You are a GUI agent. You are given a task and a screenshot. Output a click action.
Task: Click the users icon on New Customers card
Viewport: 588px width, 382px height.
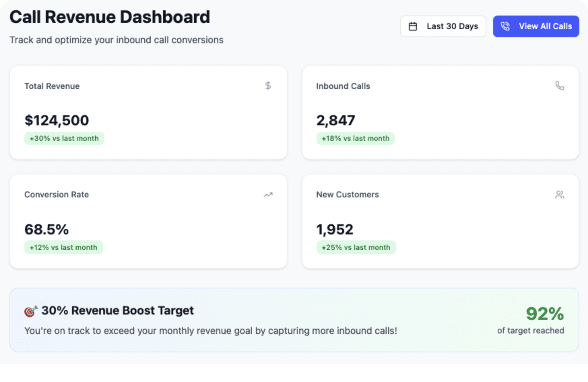coord(560,195)
